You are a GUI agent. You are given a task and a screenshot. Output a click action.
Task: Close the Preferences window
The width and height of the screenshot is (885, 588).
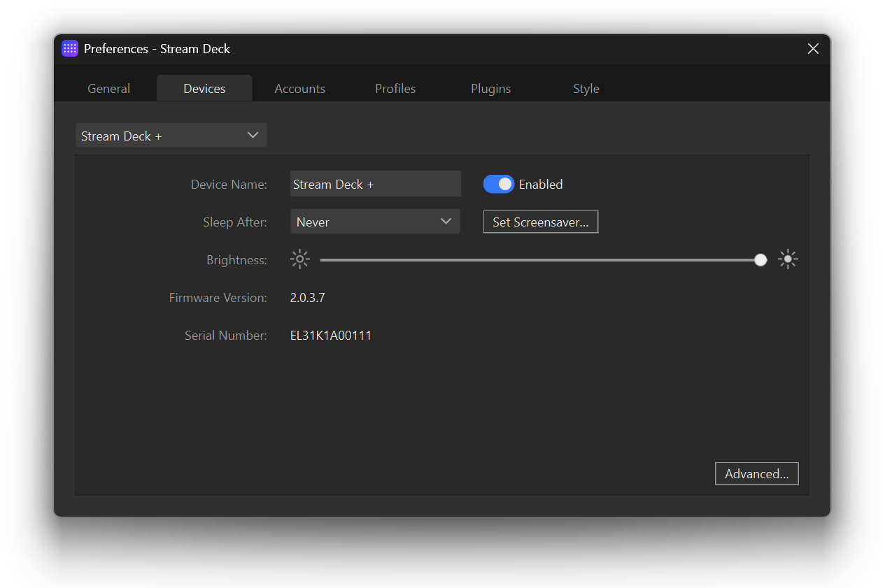[x=813, y=49]
